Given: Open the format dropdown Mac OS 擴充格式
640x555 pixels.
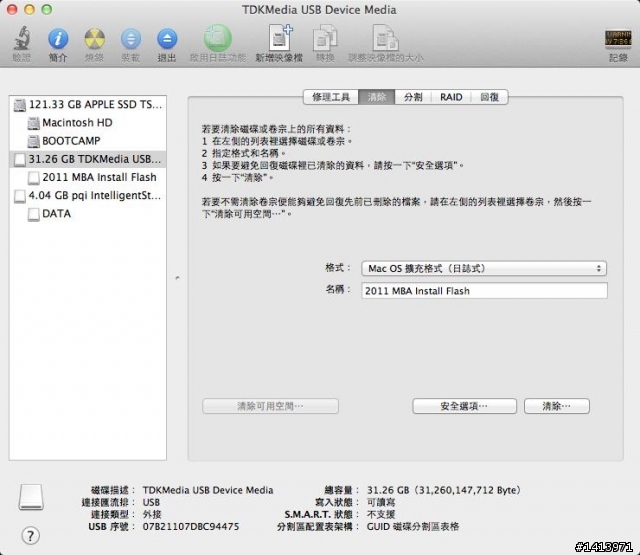Looking at the screenshot, I should (x=484, y=269).
